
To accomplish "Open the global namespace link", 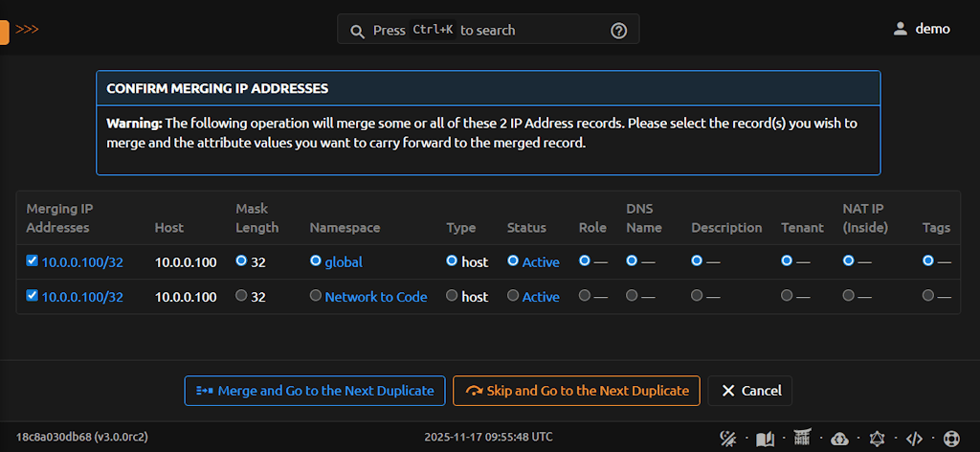I will coord(344,261).
